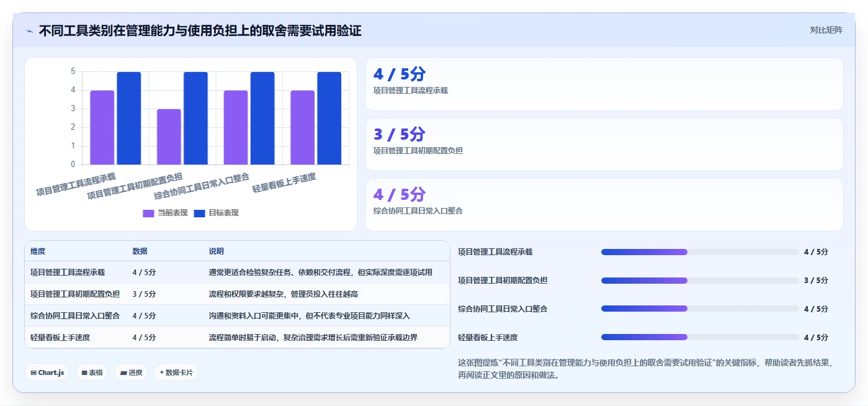
Task: Click description starting 通常更适合检验复杂任务
Action: click(321, 273)
